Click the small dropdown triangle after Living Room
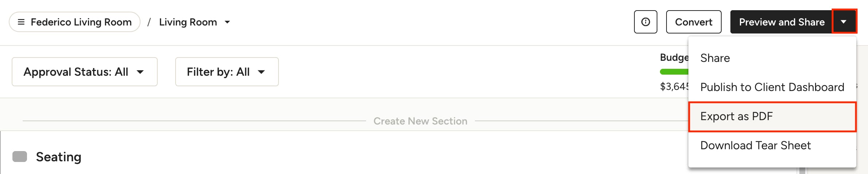The width and height of the screenshot is (868, 174). click(227, 22)
